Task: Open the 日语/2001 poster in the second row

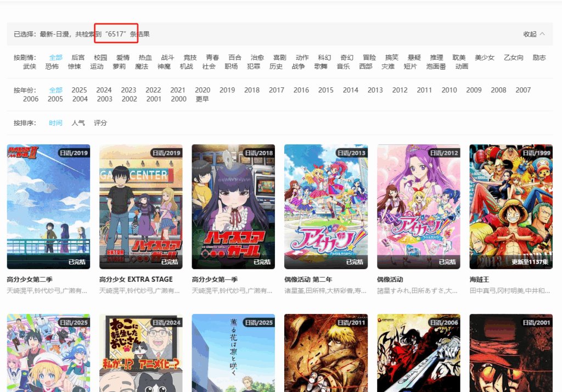Action: coord(511,353)
